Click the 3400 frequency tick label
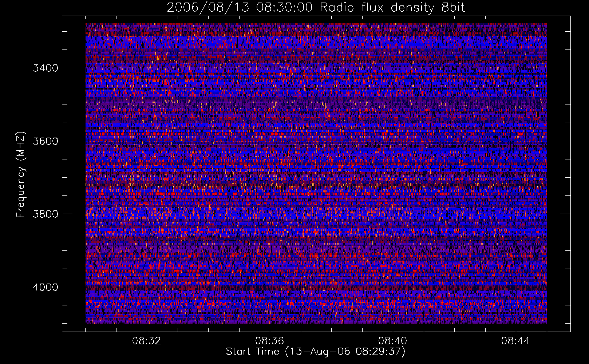Image resolution: width=589 pixels, height=364 pixels. point(46,68)
